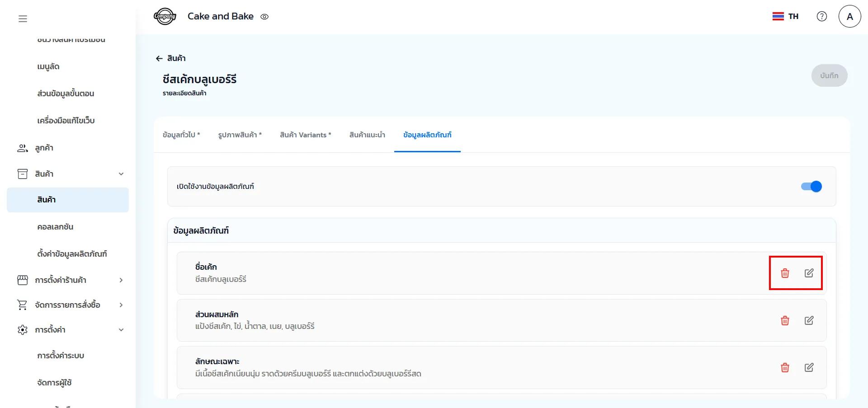Click the บันทึก save button
This screenshot has height=408, width=868.
coord(829,75)
